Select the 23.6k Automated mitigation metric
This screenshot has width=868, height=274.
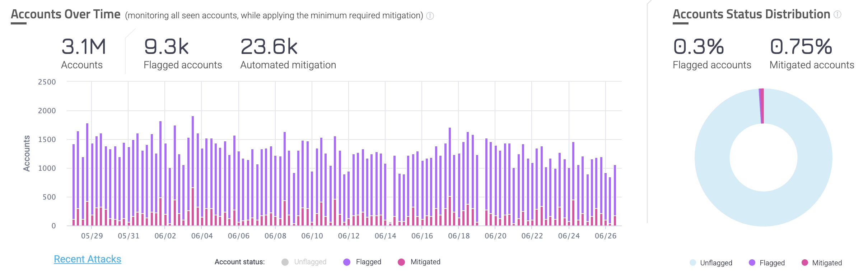pos(288,53)
